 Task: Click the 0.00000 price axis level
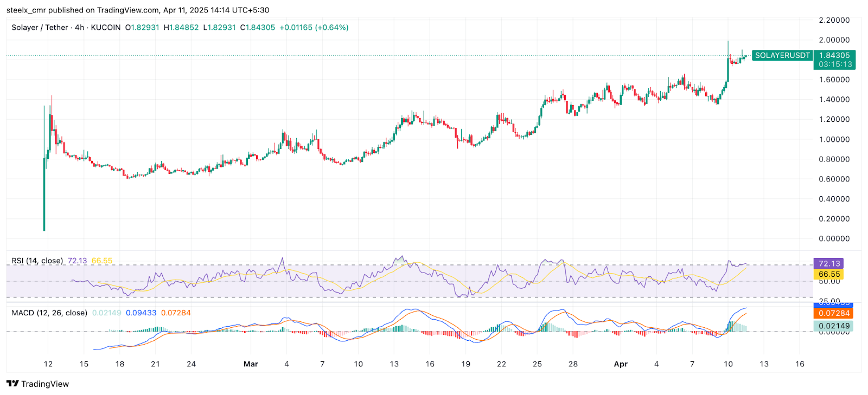834,238
